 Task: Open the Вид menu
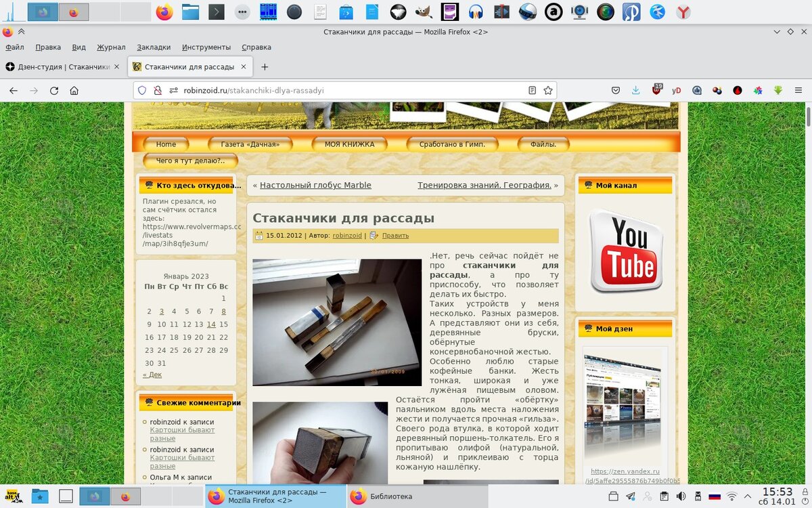(x=78, y=47)
